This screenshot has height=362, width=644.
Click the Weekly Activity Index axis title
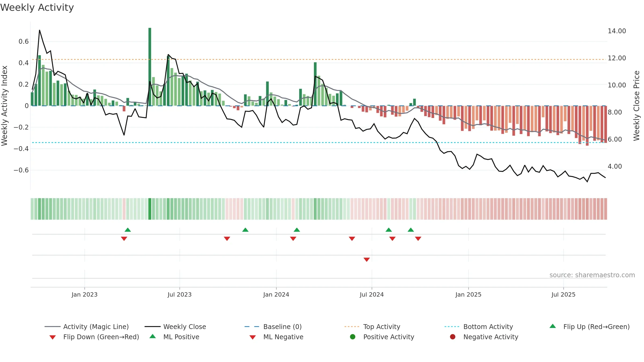point(4,106)
